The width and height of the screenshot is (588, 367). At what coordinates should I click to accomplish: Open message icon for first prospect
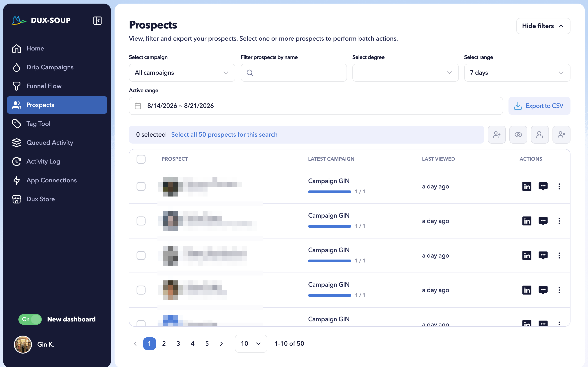543,186
